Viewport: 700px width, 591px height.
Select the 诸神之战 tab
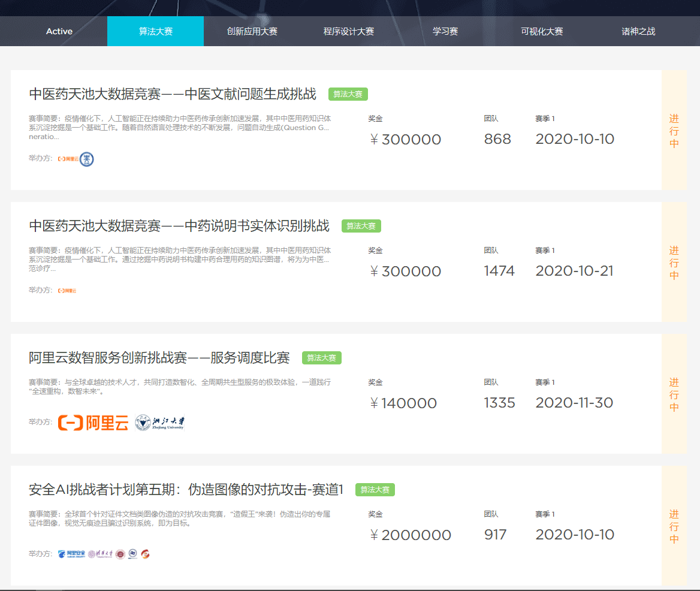(x=638, y=31)
